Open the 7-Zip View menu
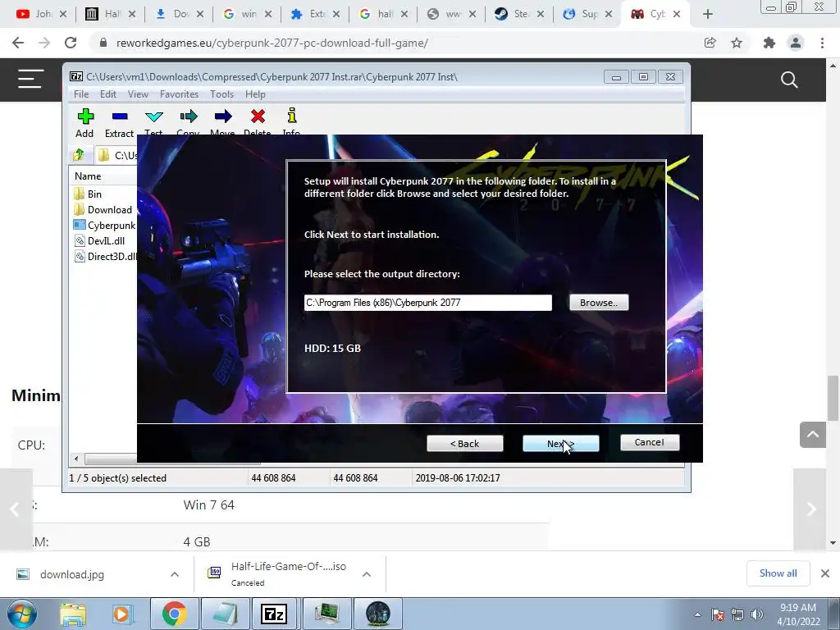840x630 pixels. pyautogui.click(x=138, y=94)
